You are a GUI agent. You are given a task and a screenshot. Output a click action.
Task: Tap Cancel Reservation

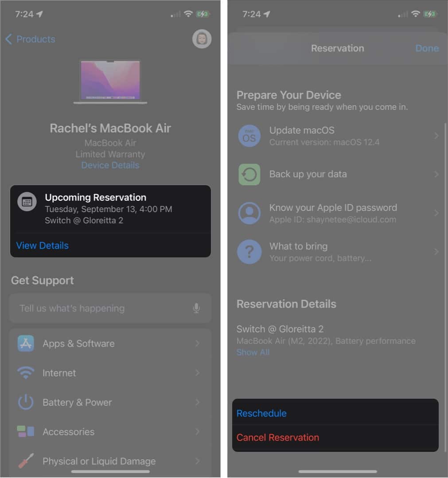click(278, 437)
